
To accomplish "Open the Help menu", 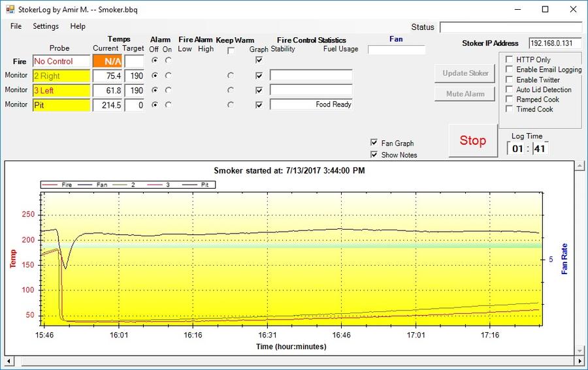I will click(78, 26).
